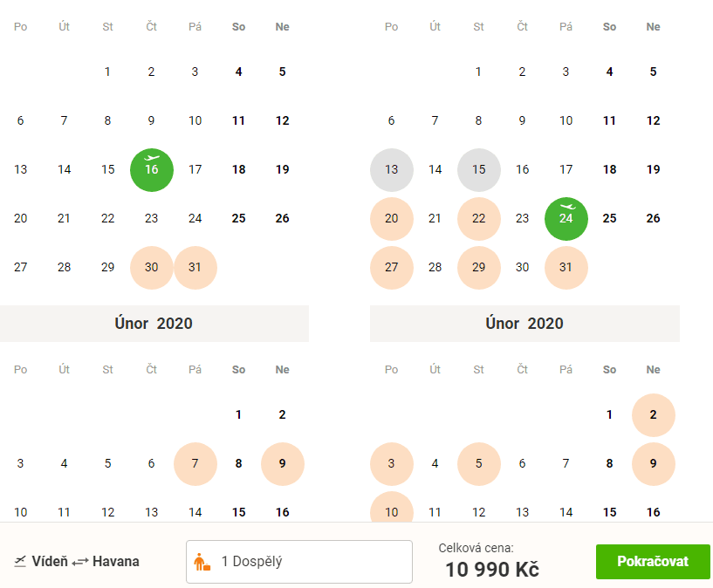Pick February 2 in right Únor calendar
This screenshot has height=588, width=713.
tap(654, 415)
